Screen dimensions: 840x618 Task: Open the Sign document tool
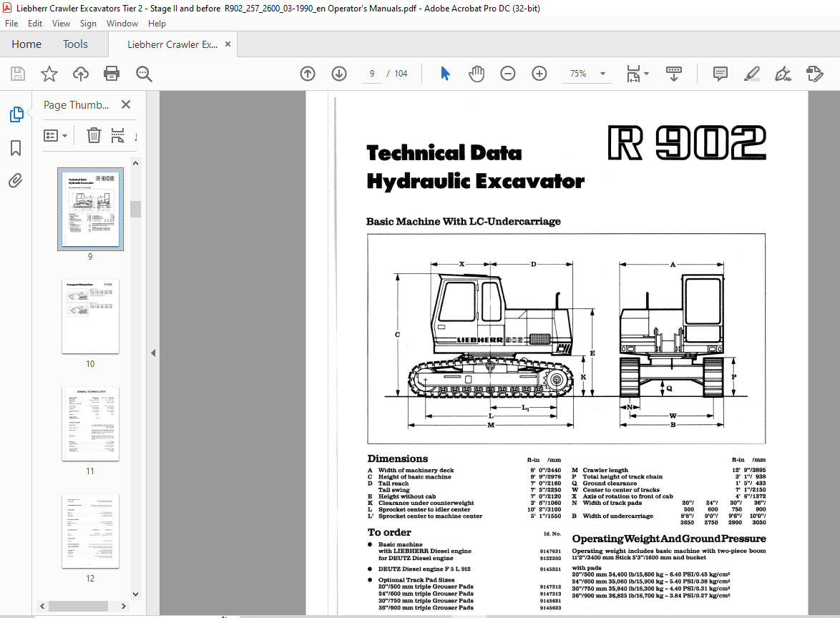(x=783, y=74)
